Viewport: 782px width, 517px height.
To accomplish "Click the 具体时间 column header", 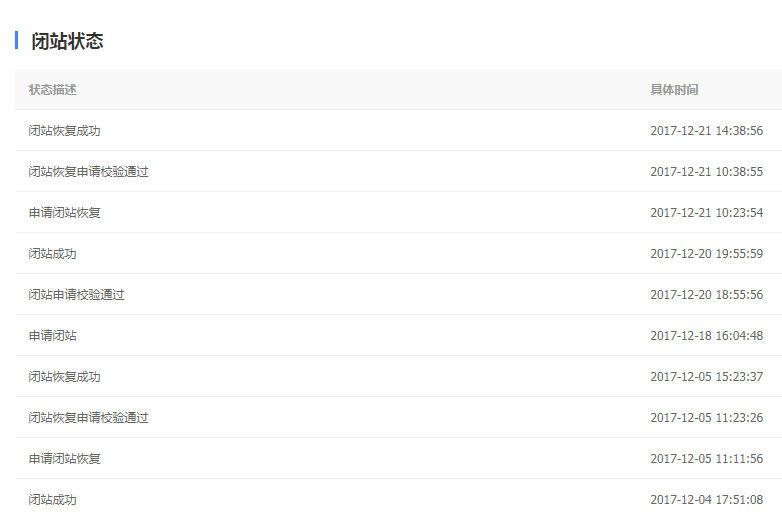I will [674, 90].
